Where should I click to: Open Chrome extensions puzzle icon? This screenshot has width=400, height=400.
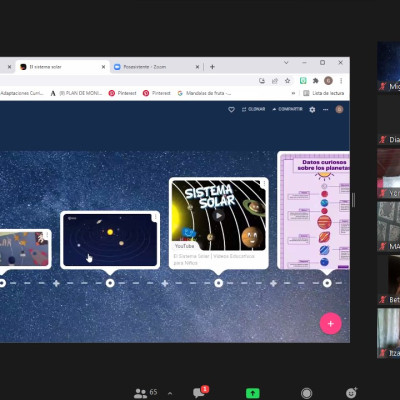pos(315,81)
